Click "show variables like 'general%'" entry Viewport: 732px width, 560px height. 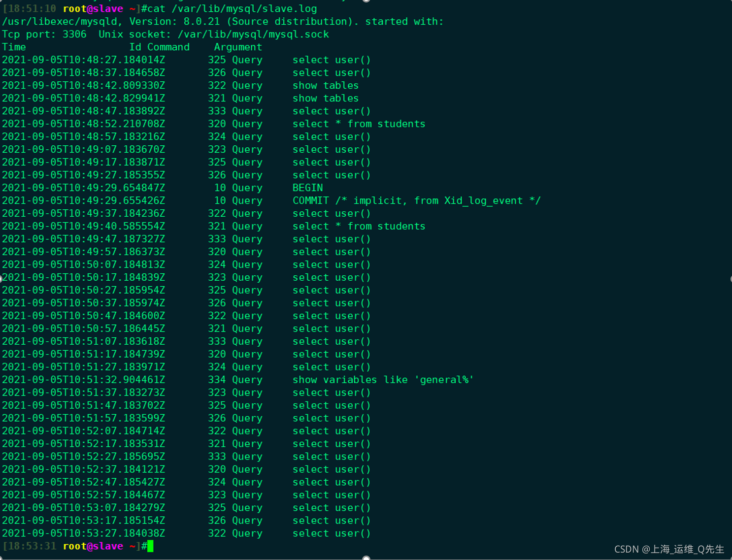click(x=383, y=380)
